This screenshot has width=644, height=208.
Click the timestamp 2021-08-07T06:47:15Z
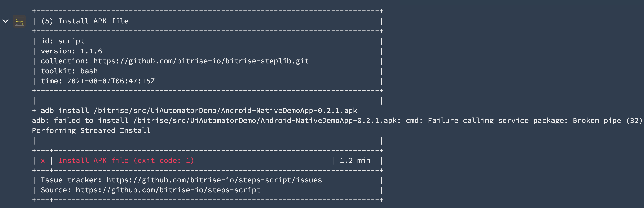click(111, 81)
